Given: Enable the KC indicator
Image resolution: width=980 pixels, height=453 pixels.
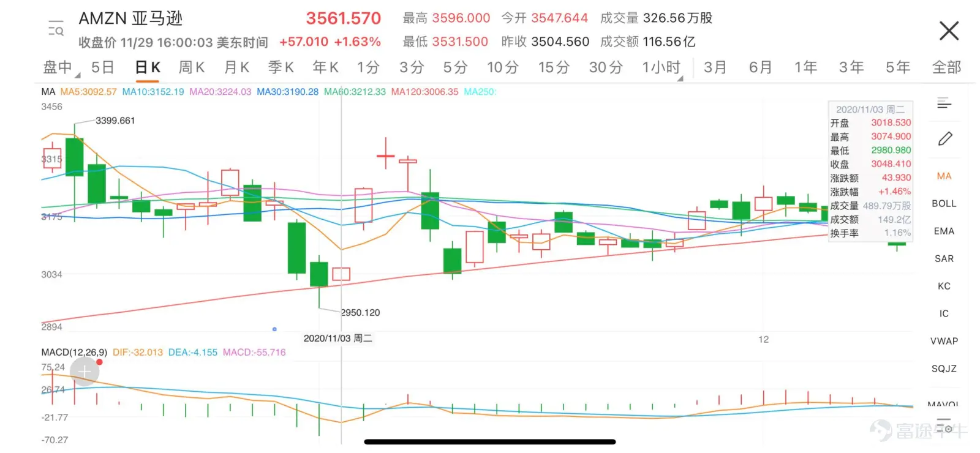Looking at the screenshot, I should click(x=944, y=286).
